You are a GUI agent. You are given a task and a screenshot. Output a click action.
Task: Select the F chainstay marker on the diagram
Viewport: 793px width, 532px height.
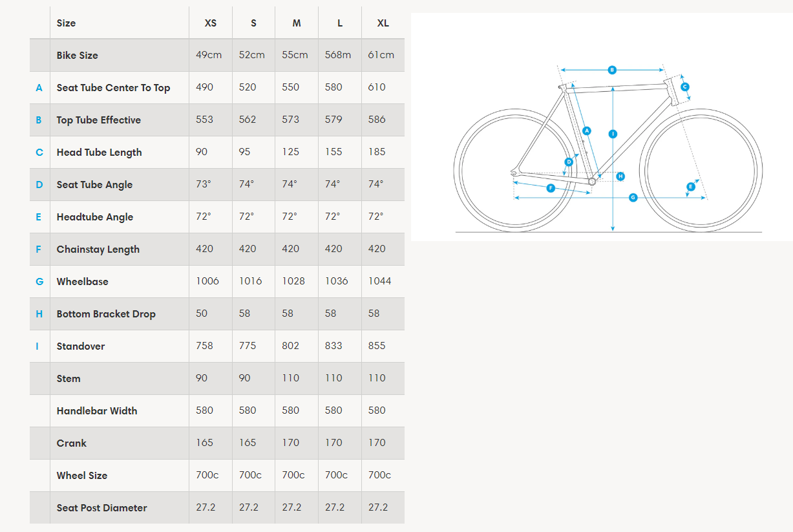[x=551, y=188]
